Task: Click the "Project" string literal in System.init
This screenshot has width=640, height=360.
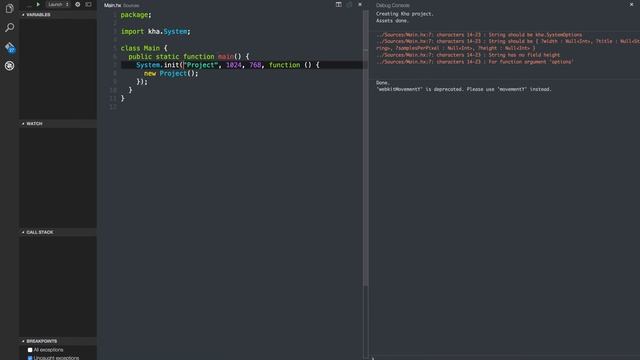Action: point(201,65)
